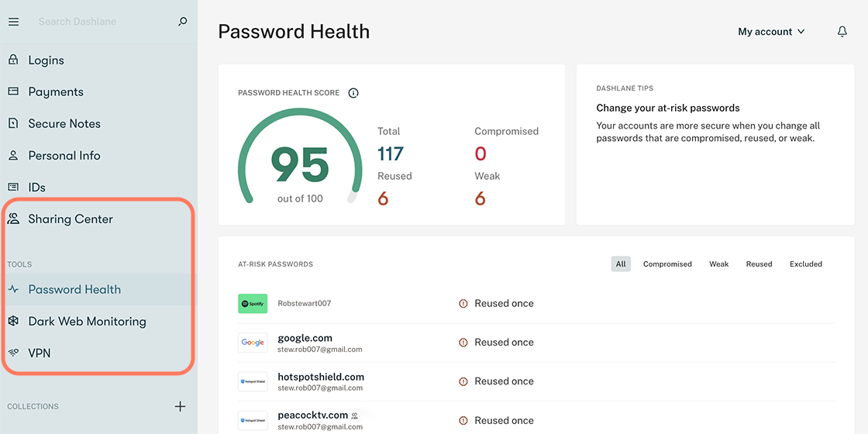Click the VPN wifi icon
Screen dimensions: 868x434
click(13, 353)
